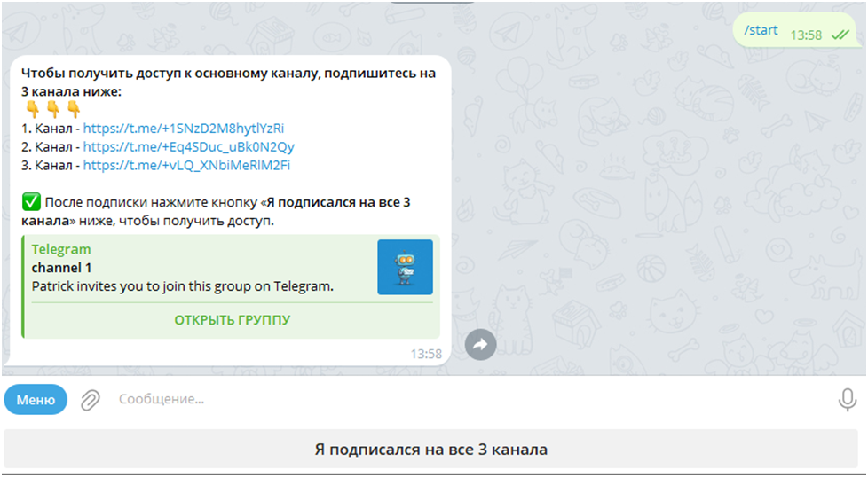This screenshot has width=868, height=477.
Task: Open the bot Меню button
Action: [x=36, y=400]
